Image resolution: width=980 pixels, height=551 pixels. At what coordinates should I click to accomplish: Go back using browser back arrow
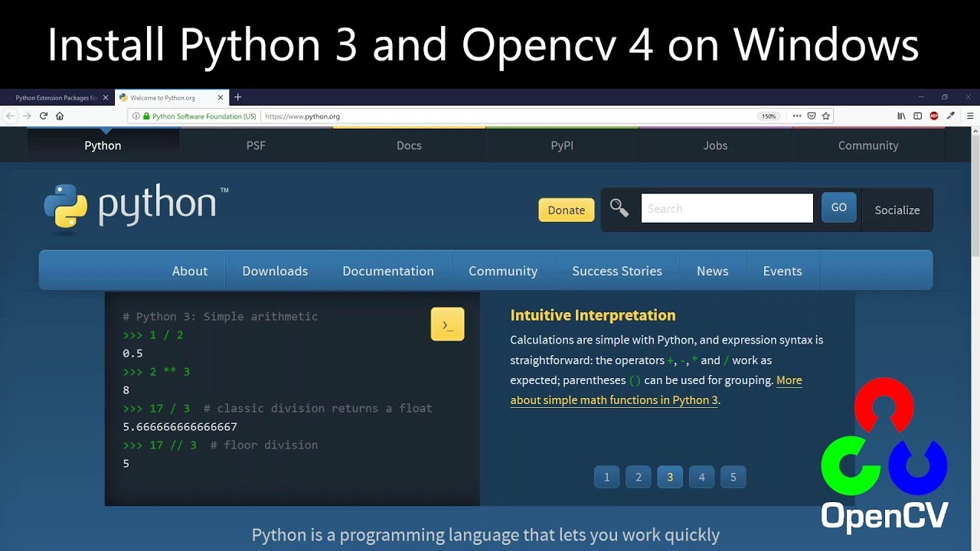pyautogui.click(x=10, y=116)
